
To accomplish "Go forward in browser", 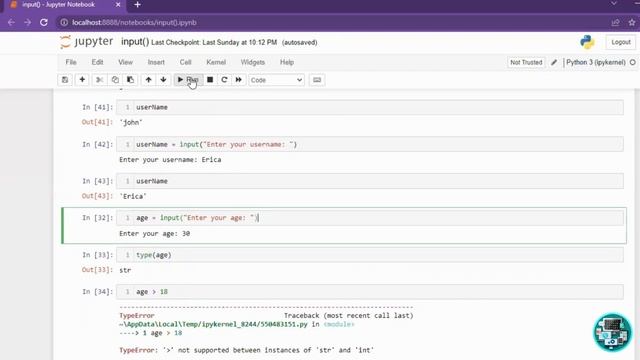I will click(x=27, y=22).
